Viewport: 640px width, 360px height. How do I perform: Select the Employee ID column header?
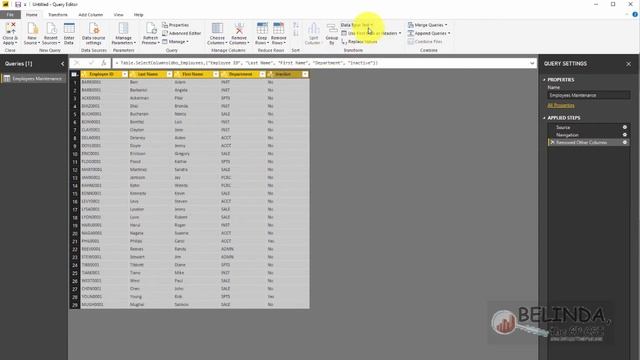[102, 74]
